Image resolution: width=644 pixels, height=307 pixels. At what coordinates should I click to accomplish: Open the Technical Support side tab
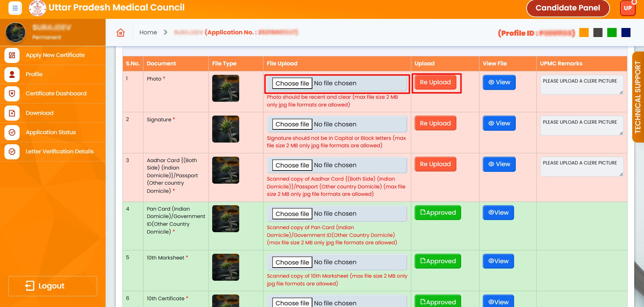[638, 97]
